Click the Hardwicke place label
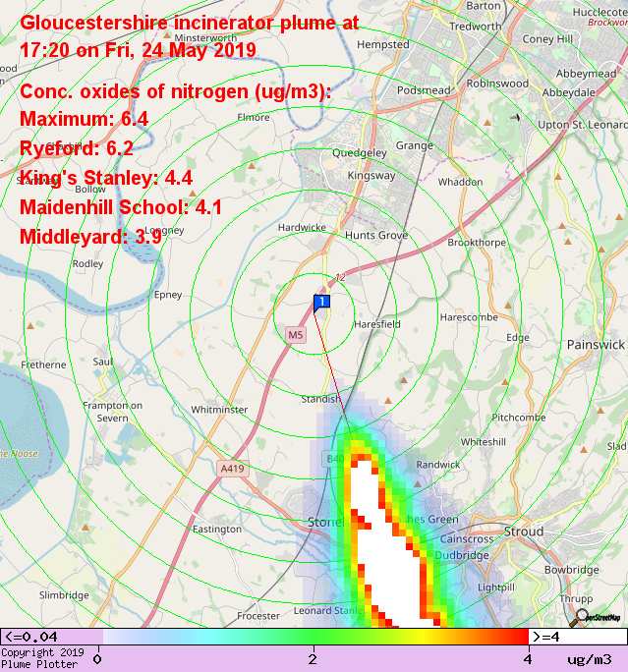The height and width of the screenshot is (672, 628). click(x=303, y=228)
